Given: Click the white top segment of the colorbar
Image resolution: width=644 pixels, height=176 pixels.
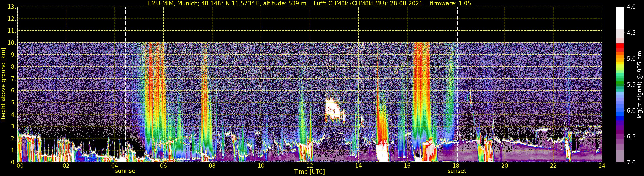Looking at the screenshot, I should pyautogui.click(x=620, y=18).
